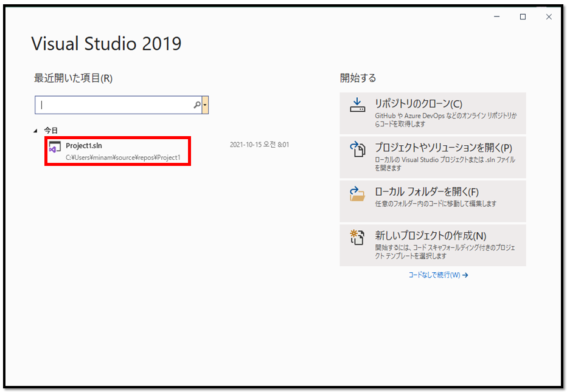The width and height of the screenshot is (567, 392).
Task: Collapse the 今日 group triangle
Action: (x=35, y=131)
